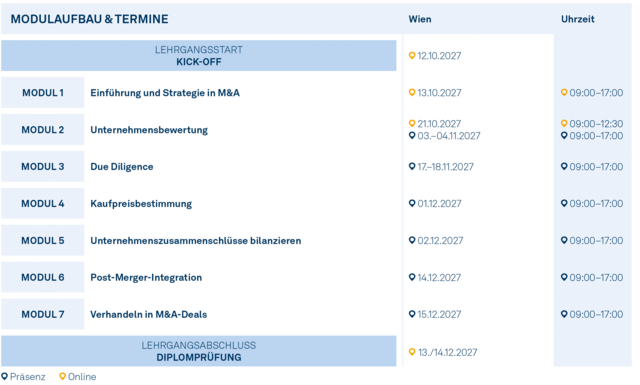Click the MODUL 6 label cell
This screenshot has width=640, height=385.
tap(43, 277)
